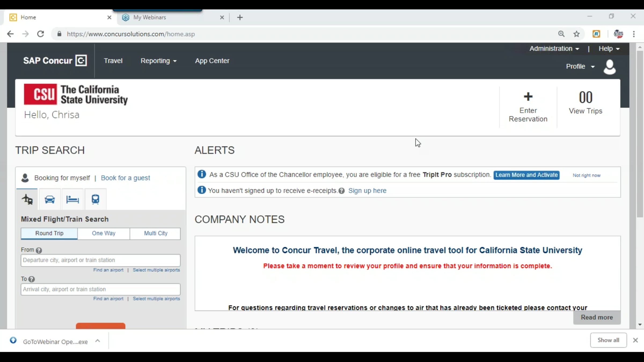Open the Chrome three-dot menu

click(x=634, y=34)
